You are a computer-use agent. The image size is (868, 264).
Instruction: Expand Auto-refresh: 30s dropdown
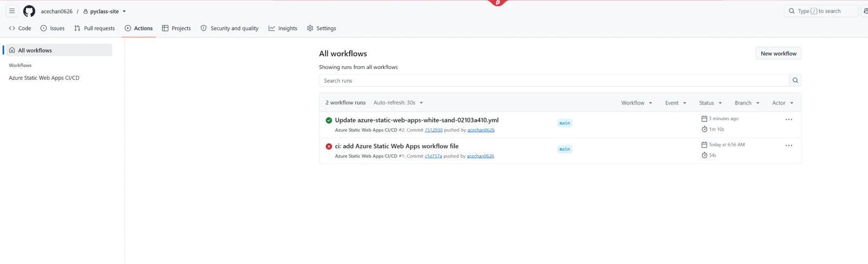(398, 102)
